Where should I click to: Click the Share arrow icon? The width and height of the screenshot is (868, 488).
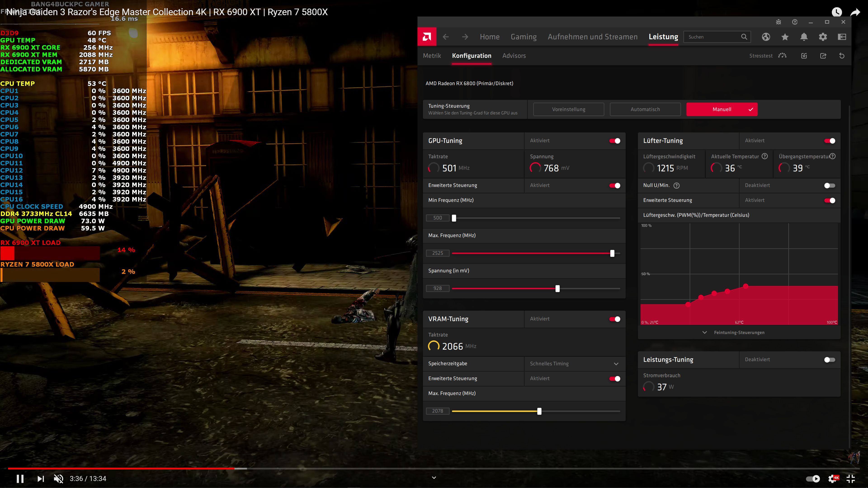click(856, 12)
